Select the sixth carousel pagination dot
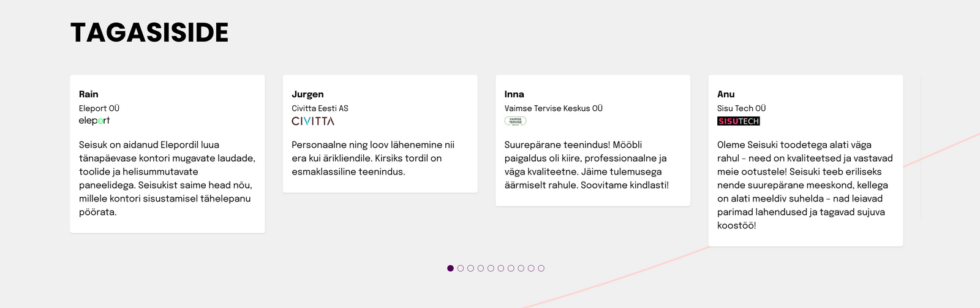The width and height of the screenshot is (980, 308). 501,268
